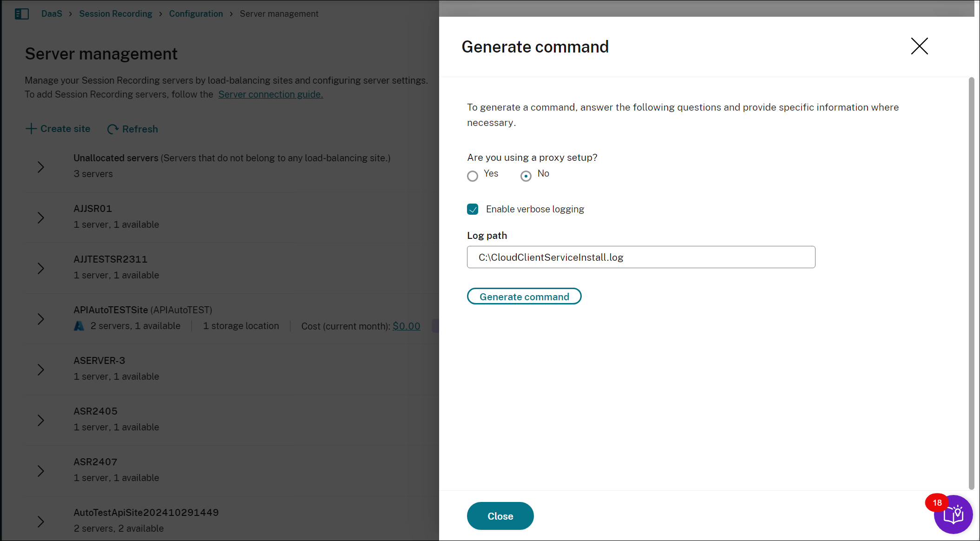980x541 pixels.
Task: Click the red 18 notification badge
Action: [x=936, y=502]
